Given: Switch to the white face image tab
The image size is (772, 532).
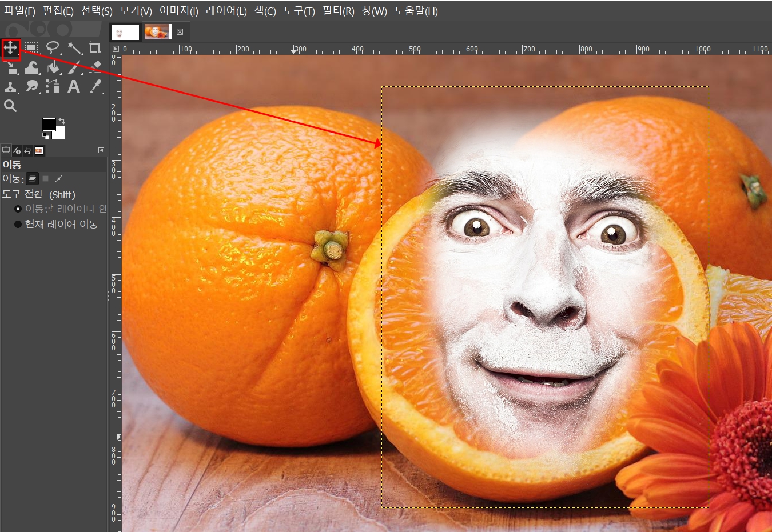Looking at the screenshot, I should (125, 32).
